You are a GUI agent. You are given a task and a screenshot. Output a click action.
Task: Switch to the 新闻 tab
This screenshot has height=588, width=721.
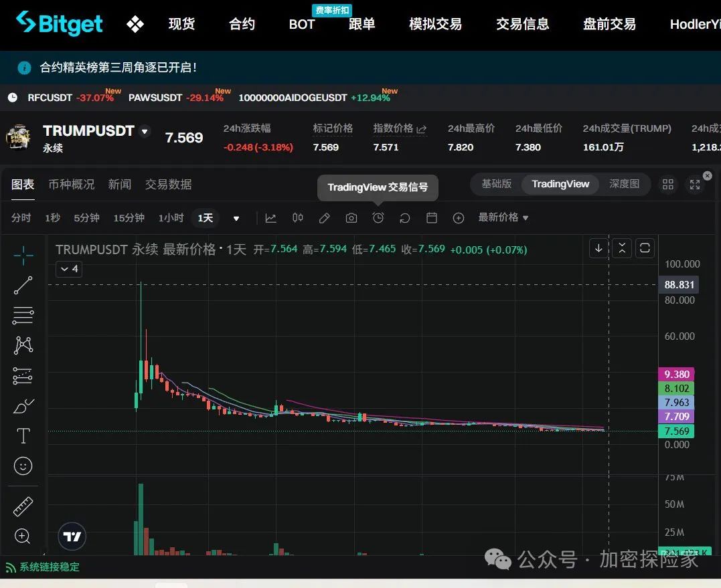tap(120, 185)
